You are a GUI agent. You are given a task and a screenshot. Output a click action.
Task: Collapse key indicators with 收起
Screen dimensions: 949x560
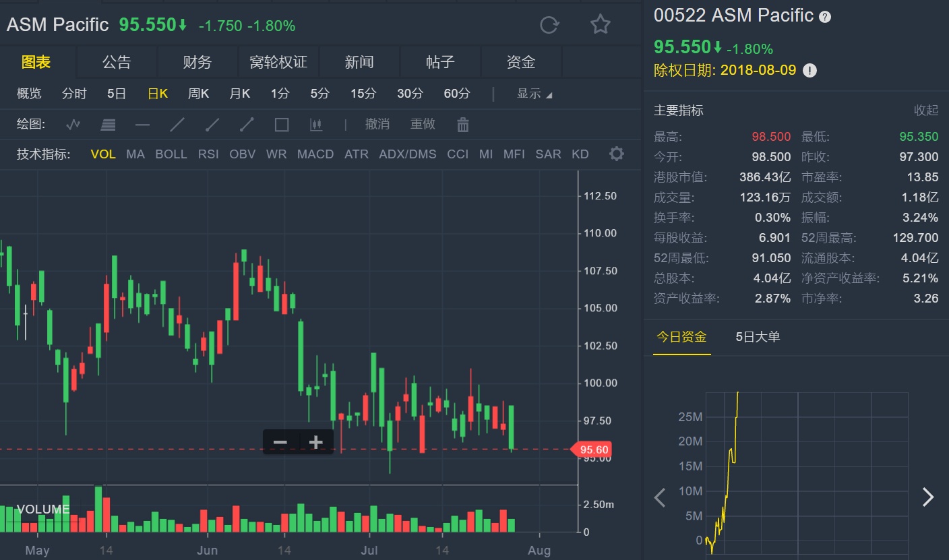click(925, 111)
